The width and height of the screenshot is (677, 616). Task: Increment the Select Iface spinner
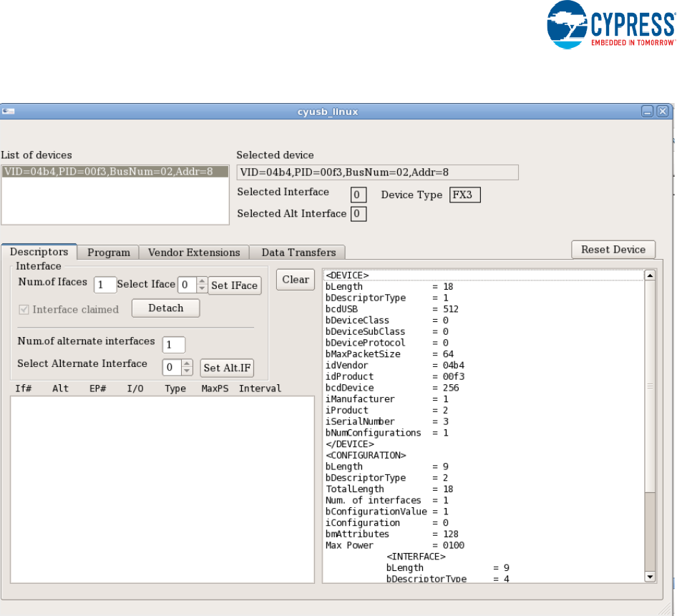point(202,281)
